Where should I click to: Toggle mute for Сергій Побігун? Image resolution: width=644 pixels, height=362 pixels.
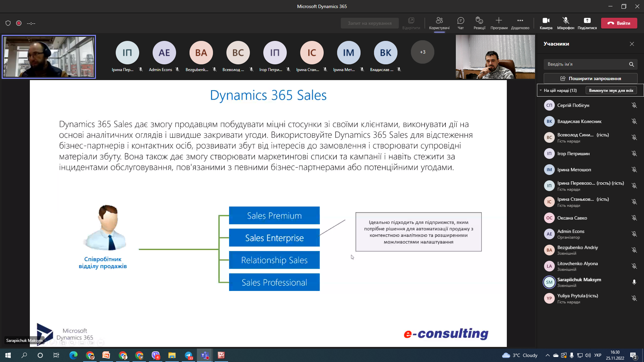pos(634,105)
